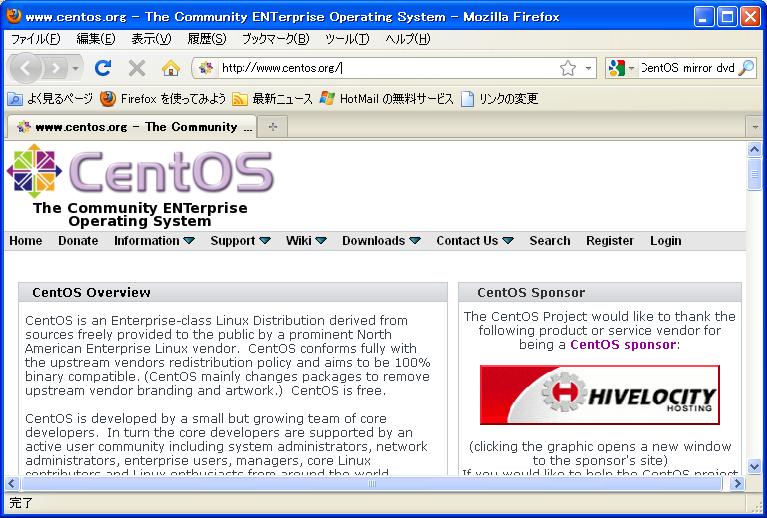
Task: Open the ブックマーク(B) menu
Action: (276, 39)
